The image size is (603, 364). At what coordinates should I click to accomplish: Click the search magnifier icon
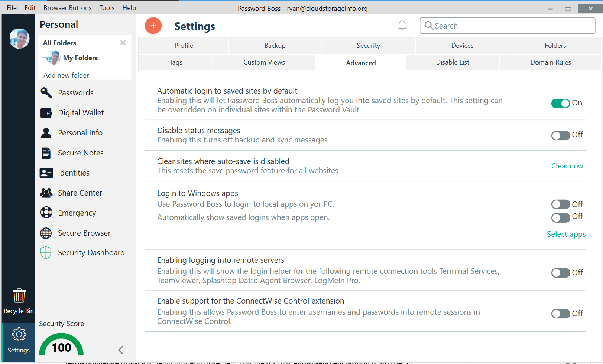pos(429,25)
